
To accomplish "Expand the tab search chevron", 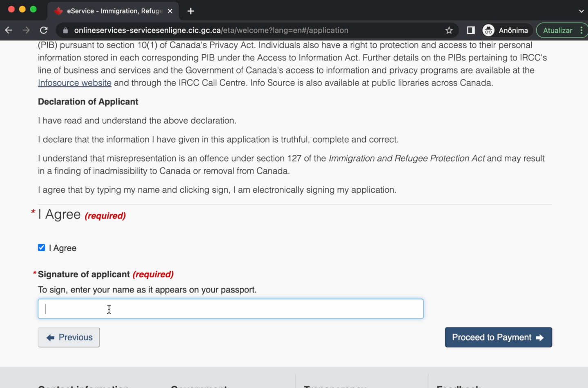I will point(581,11).
